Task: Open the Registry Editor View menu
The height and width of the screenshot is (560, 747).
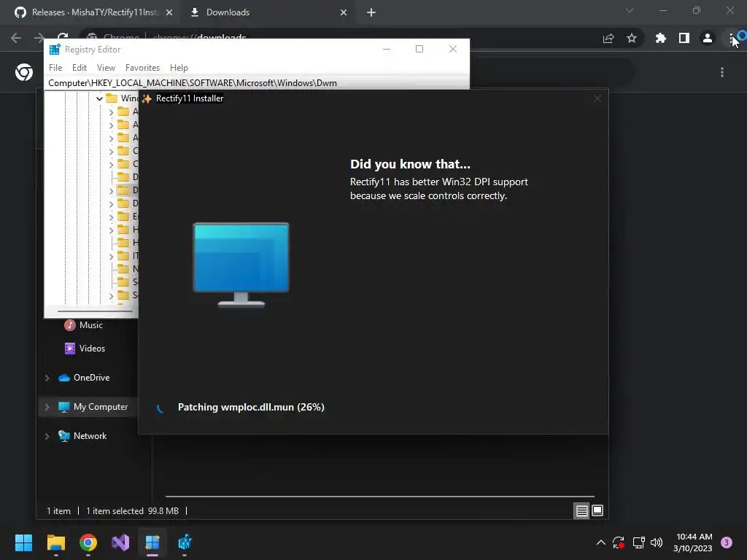Action: pos(106,68)
